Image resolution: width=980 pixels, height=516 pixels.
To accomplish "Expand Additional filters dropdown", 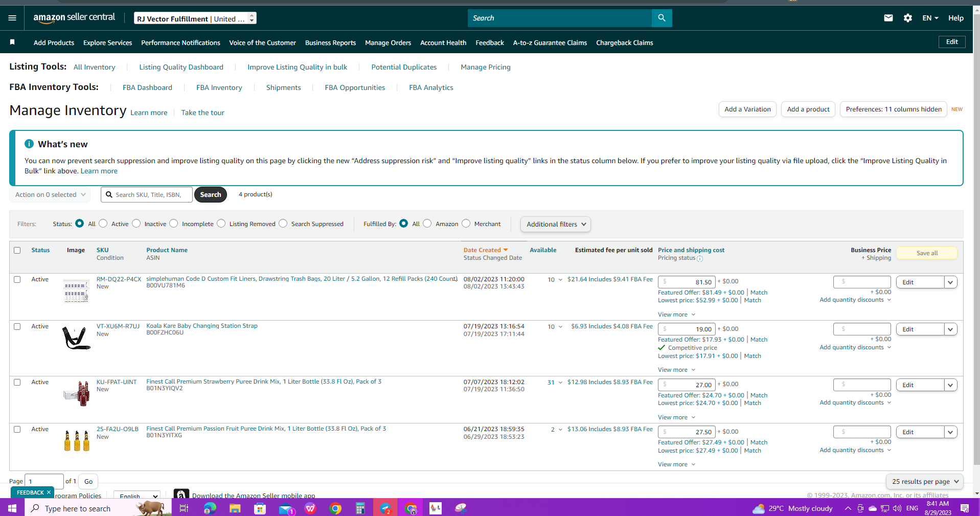I will [556, 224].
